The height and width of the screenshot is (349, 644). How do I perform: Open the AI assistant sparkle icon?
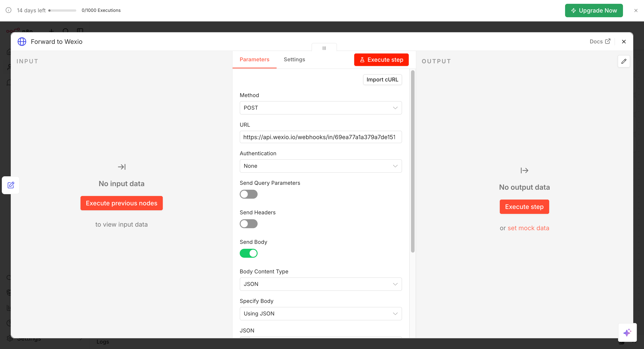click(x=627, y=332)
